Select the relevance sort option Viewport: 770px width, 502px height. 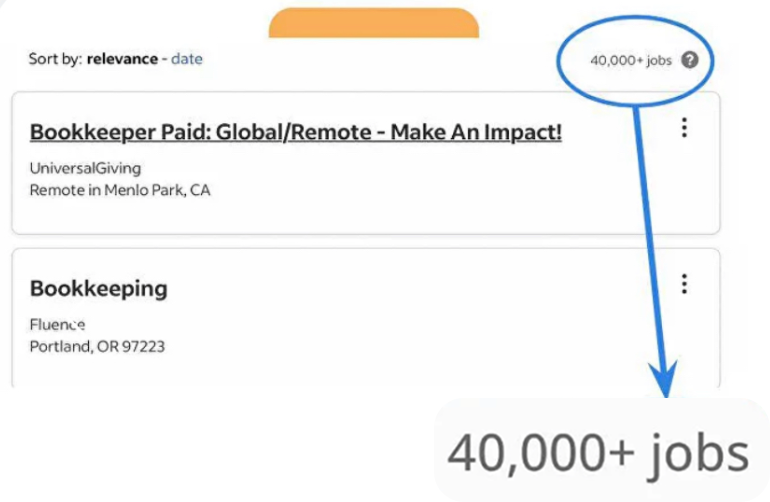[x=122, y=59]
